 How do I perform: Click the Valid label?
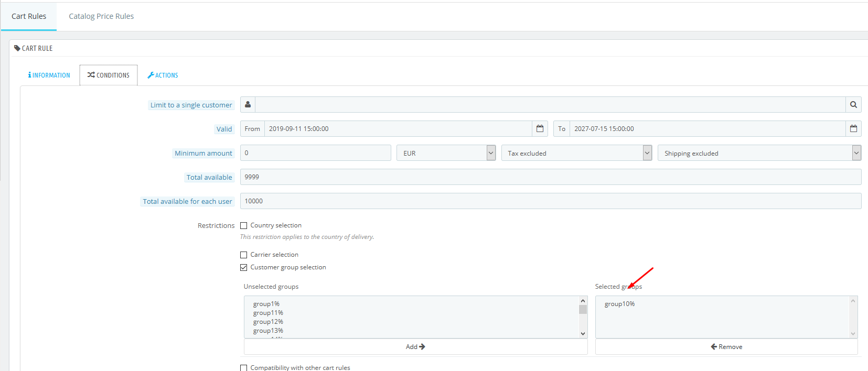click(x=224, y=129)
